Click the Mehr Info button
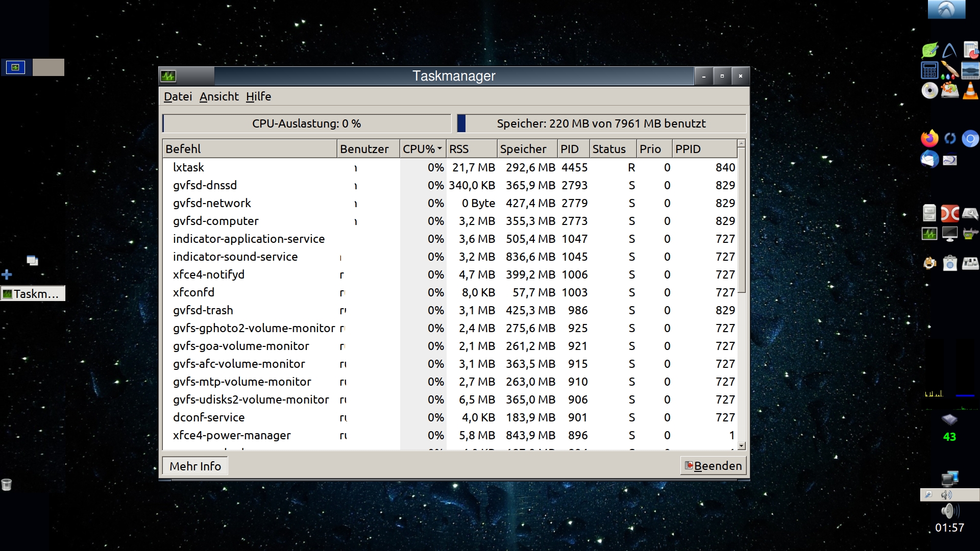The image size is (980, 551). [195, 466]
